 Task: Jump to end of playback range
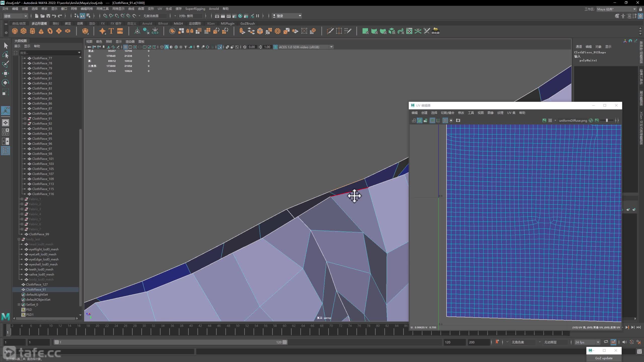(638, 327)
